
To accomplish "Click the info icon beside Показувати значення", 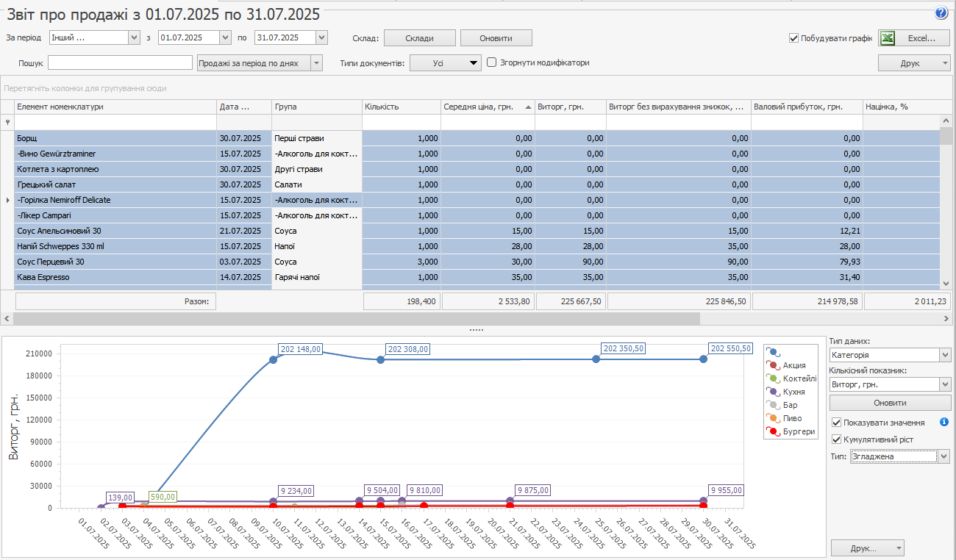I will 944,423.
